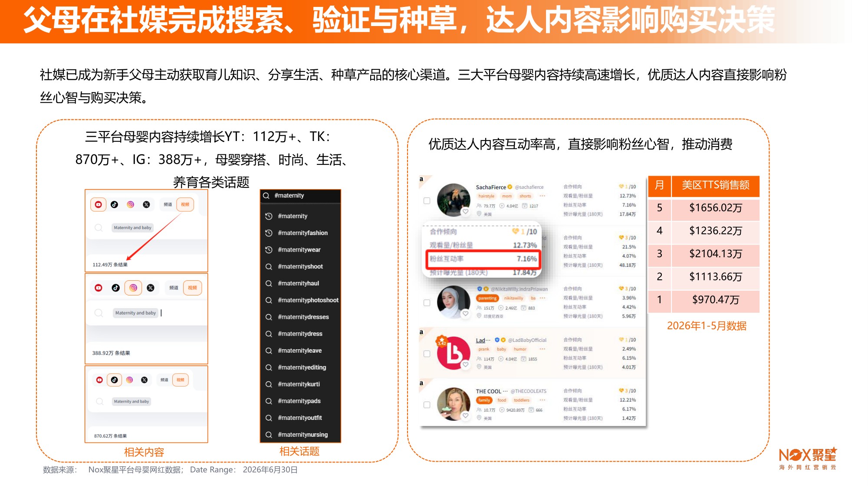This screenshot has height=488, width=868.
Task: Expand the truncated THE COOL name ellipsis
Action: [x=505, y=391]
